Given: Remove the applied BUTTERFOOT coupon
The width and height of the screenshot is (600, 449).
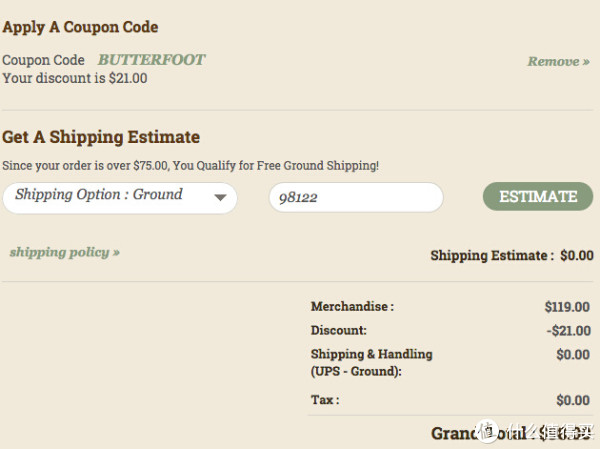Looking at the screenshot, I should [558, 61].
